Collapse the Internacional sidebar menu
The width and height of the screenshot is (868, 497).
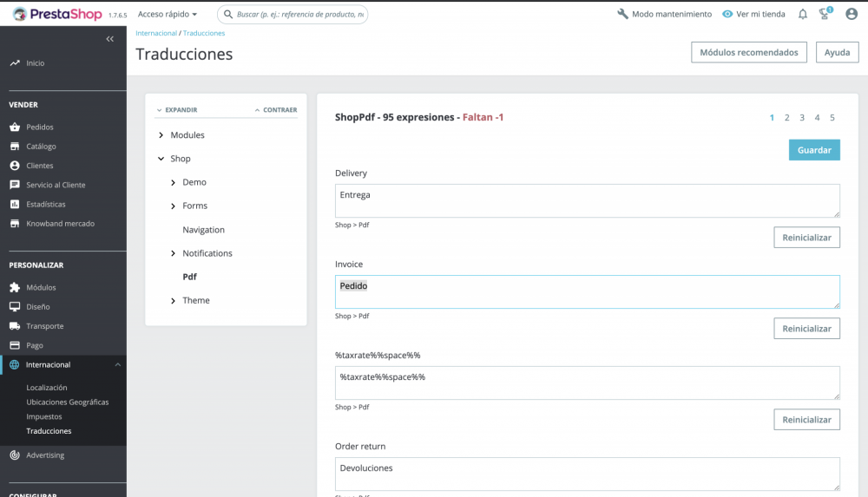coord(117,365)
